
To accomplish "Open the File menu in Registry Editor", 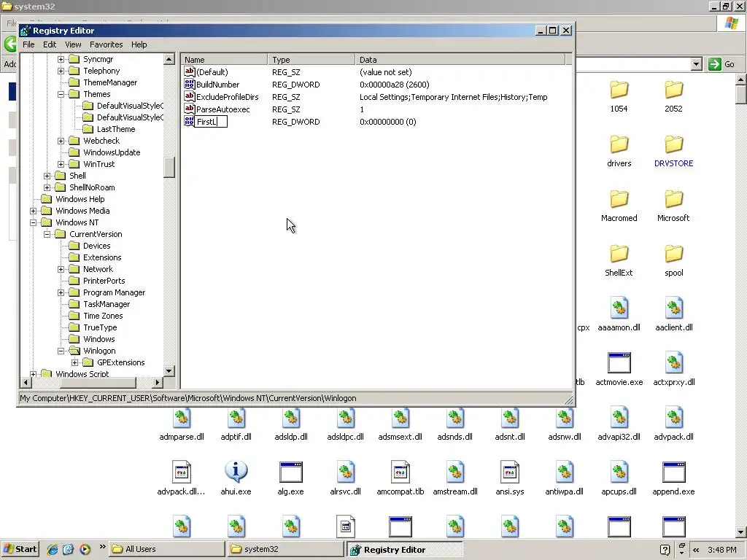I will pyautogui.click(x=28, y=44).
